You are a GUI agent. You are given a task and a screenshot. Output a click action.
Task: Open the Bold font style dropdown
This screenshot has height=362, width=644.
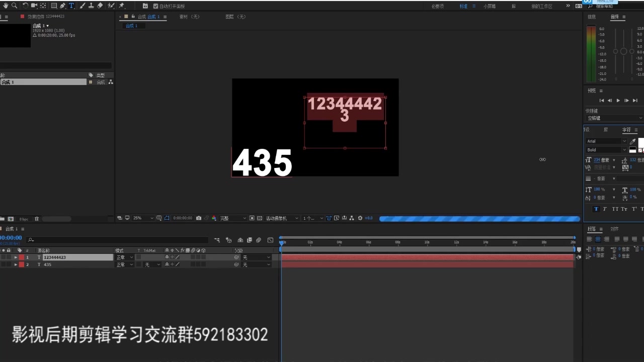point(606,150)
